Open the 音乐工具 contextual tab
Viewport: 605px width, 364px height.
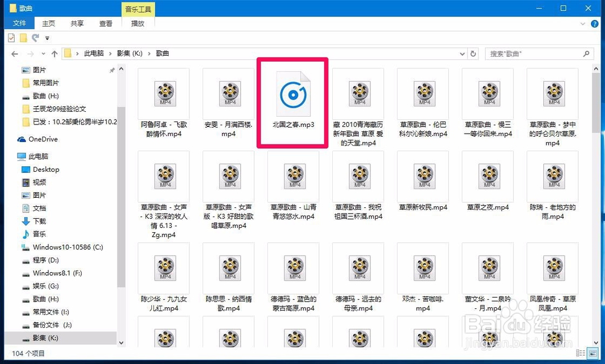pyautogui.click(x=138, y=9)
